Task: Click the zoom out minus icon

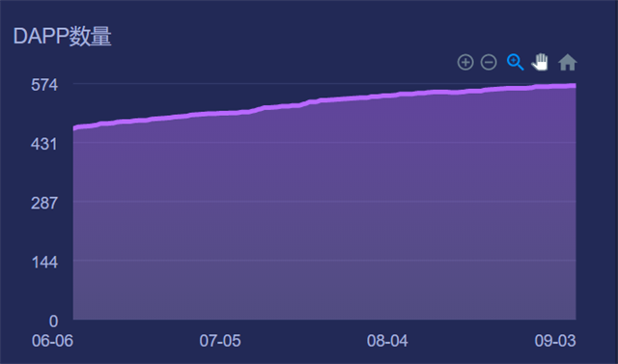Action: click(489, 62)
